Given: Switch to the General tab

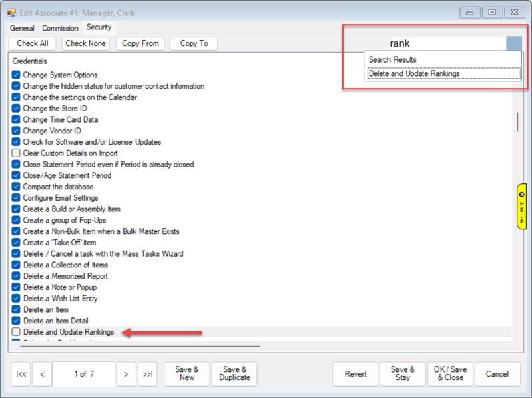Looking at the screenshot, I should 22,28.
